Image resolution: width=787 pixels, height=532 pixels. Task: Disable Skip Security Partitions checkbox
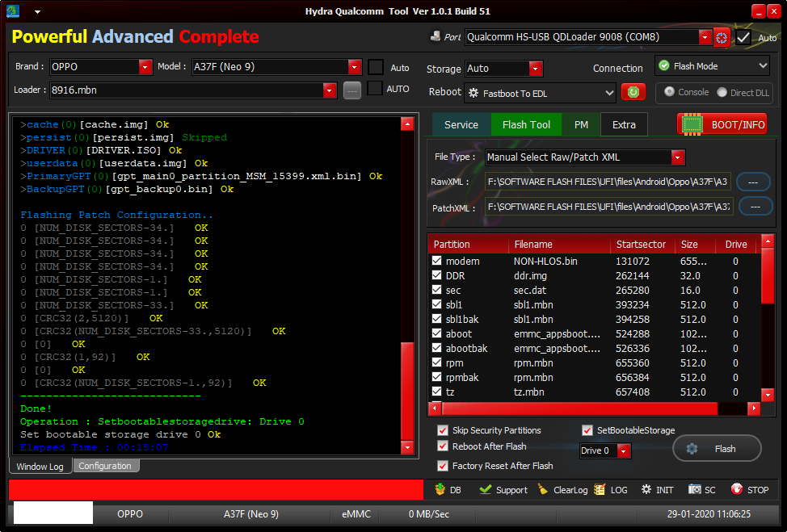coord(443,430)
